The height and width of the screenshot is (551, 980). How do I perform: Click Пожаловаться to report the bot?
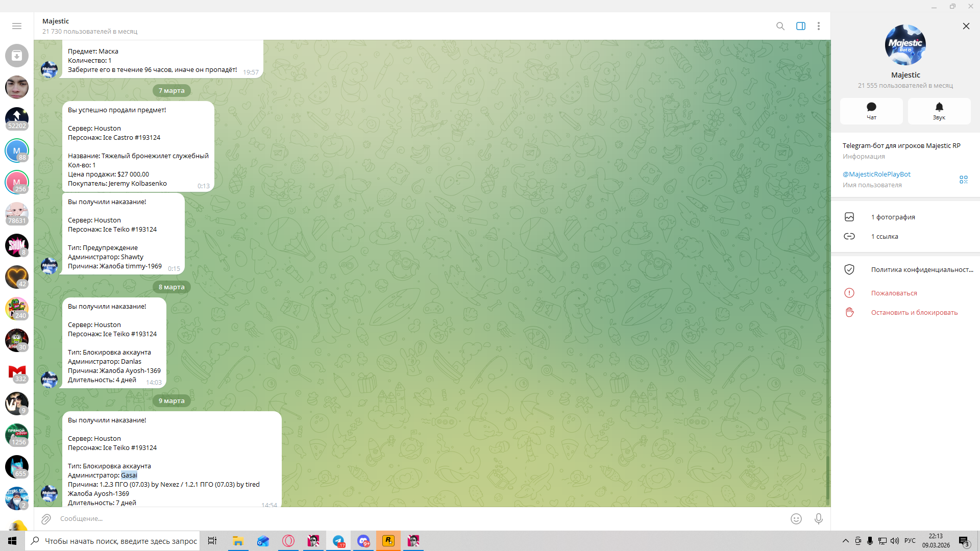point(894,293)
